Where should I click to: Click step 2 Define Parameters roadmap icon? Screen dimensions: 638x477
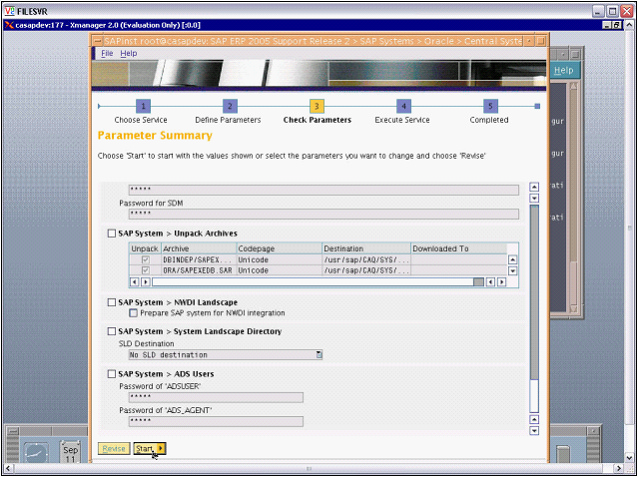point(230,105)
